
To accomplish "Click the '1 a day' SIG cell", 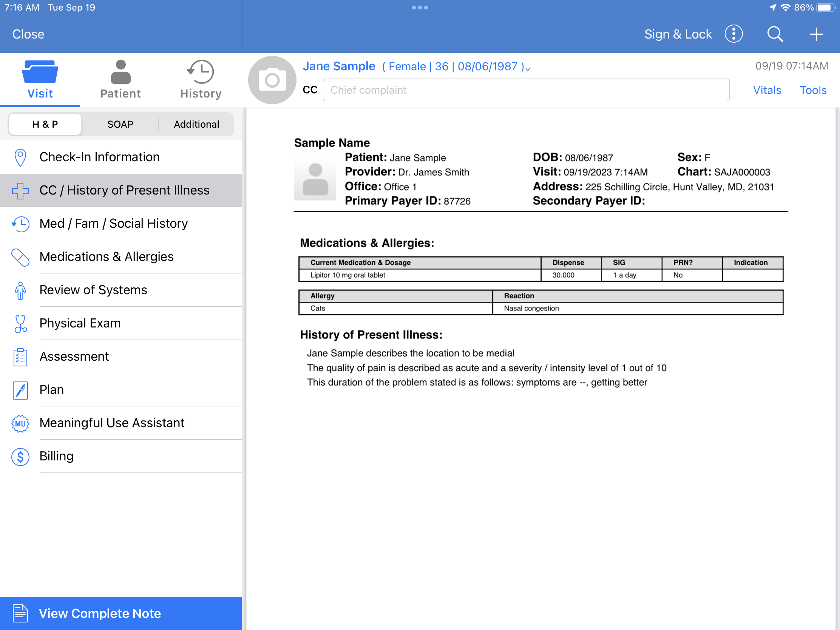I will point(632,275).
